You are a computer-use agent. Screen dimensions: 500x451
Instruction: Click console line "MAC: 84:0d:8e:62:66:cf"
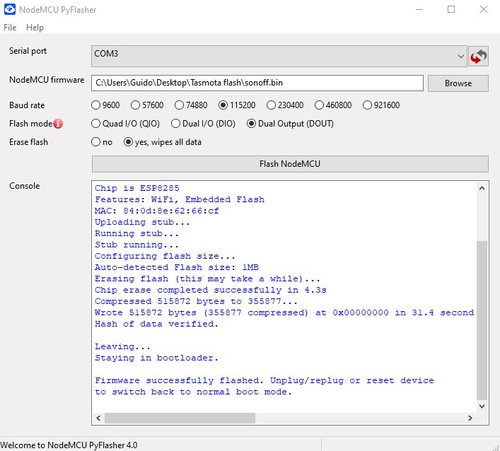pos(157,211)
